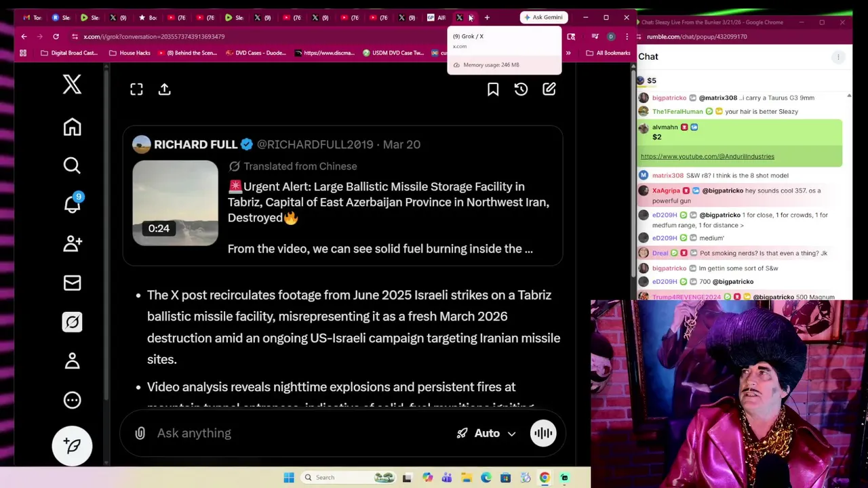Open File Explorer from taskbar

click(467, 477)
